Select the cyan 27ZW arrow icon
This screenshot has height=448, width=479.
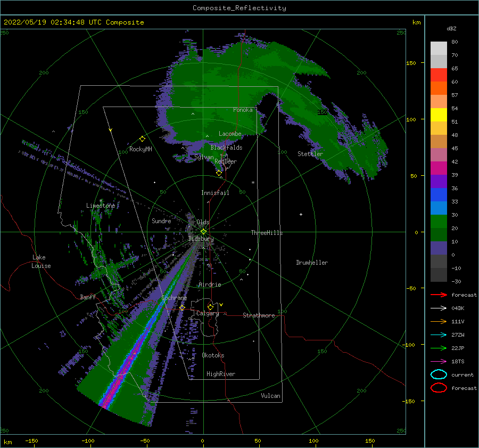439,335
